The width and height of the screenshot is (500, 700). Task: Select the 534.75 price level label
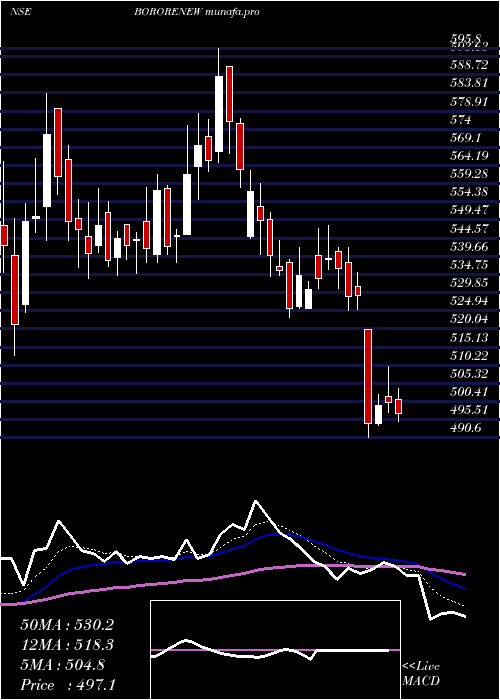pos(468,265)
